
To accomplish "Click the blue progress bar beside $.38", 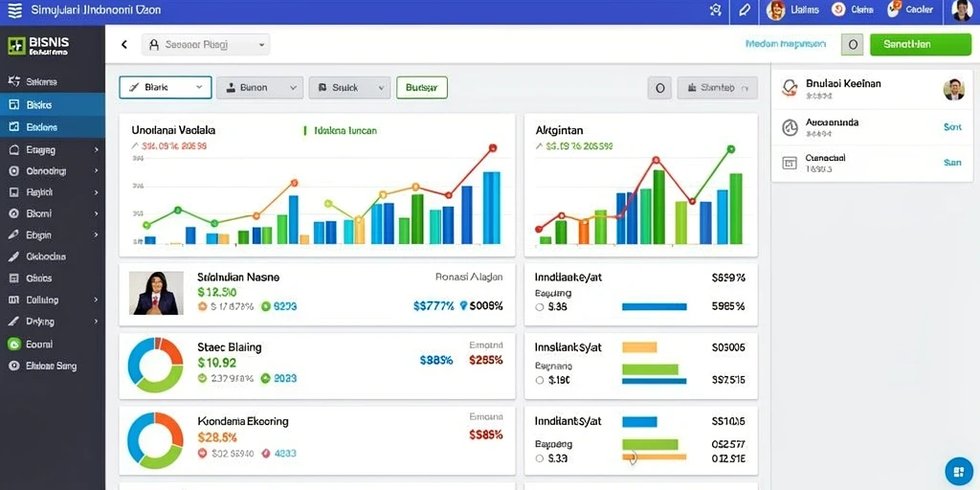I will (x=655, y=307).
